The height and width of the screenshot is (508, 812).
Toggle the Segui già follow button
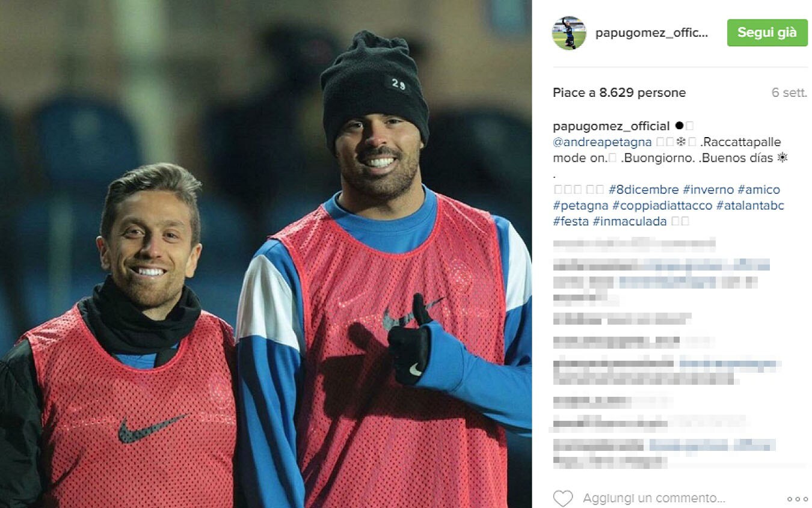tap(767, 32)
